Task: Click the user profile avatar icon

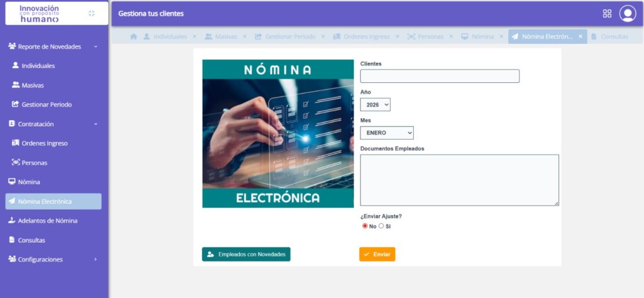Action: [627, 13]
